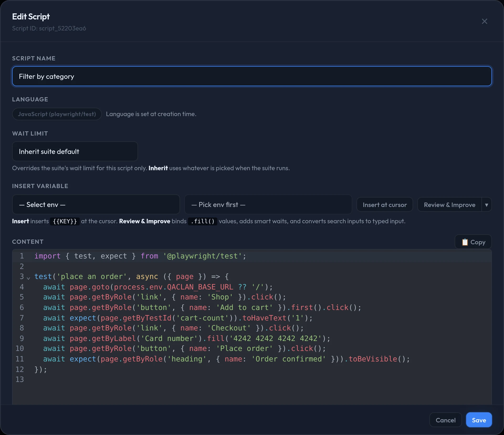Click the page.goto line in editor

tap(158, 287)
